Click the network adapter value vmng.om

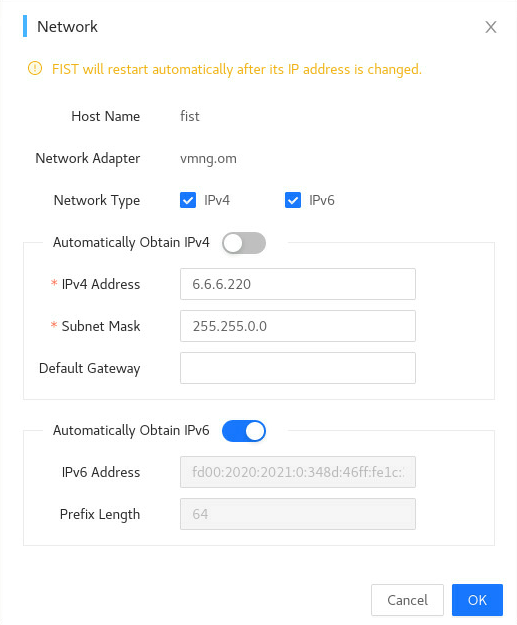(208, 159)
